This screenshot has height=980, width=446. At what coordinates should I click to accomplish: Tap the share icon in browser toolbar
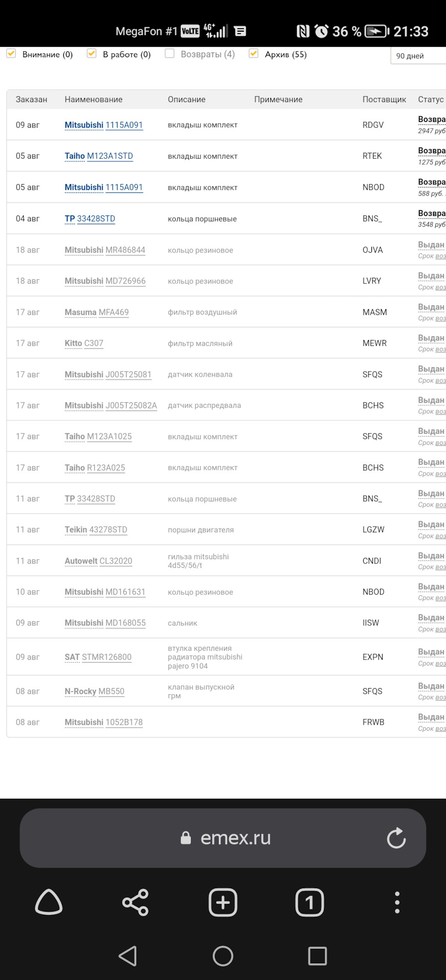pos(135,902)
